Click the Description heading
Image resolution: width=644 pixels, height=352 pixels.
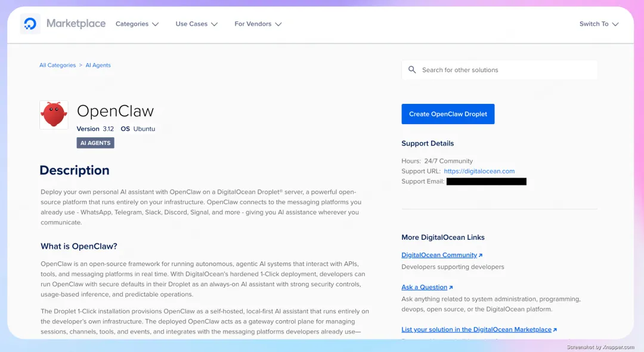pyautogui.click(x=75, y=170)
